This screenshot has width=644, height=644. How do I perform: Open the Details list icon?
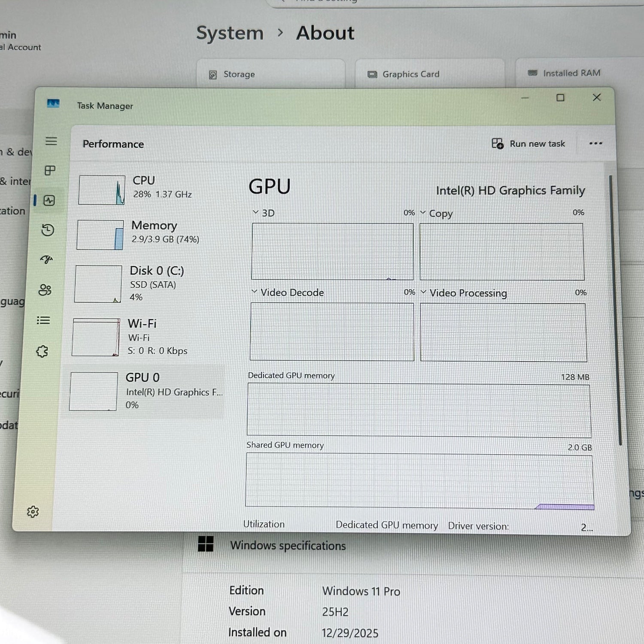point(43,320)
